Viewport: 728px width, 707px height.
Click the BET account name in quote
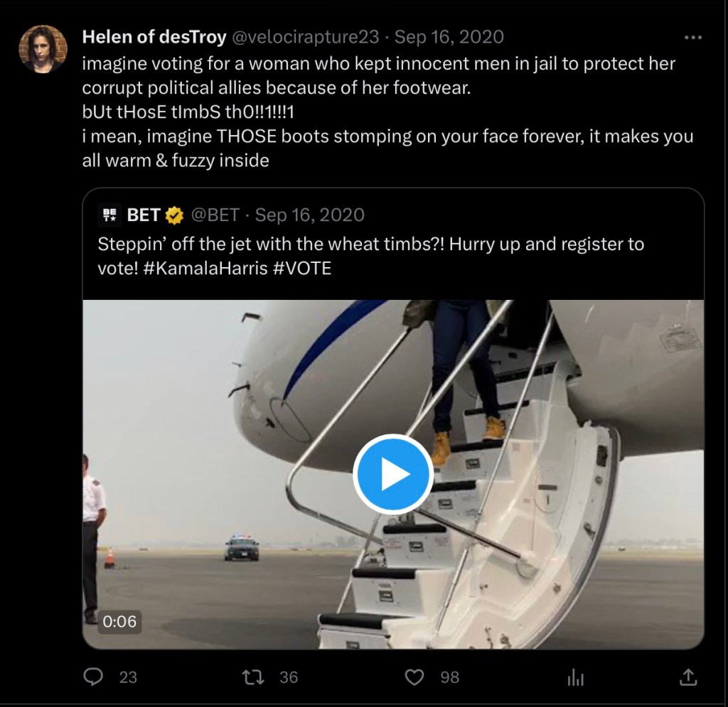coord(144,215)
